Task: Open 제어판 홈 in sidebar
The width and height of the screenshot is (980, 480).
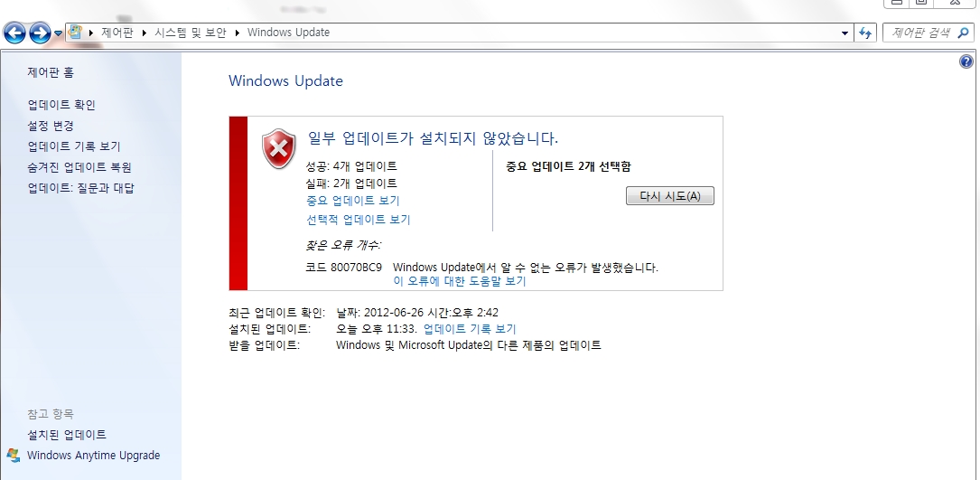Action: (51, 72)
